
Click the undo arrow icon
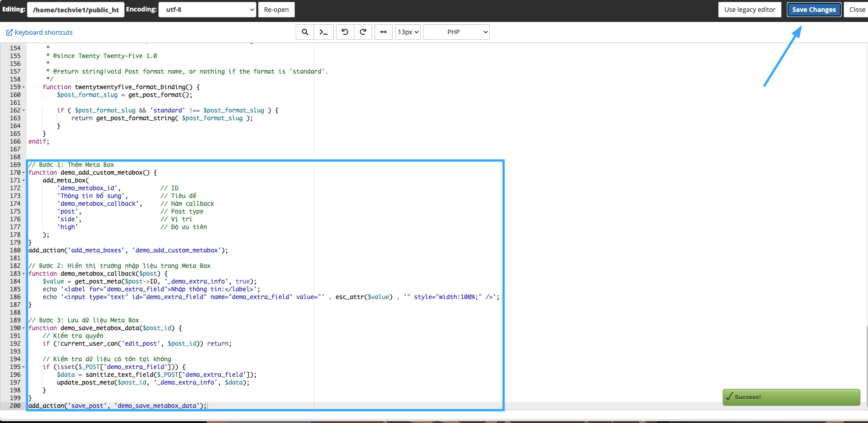click(345, 32)
